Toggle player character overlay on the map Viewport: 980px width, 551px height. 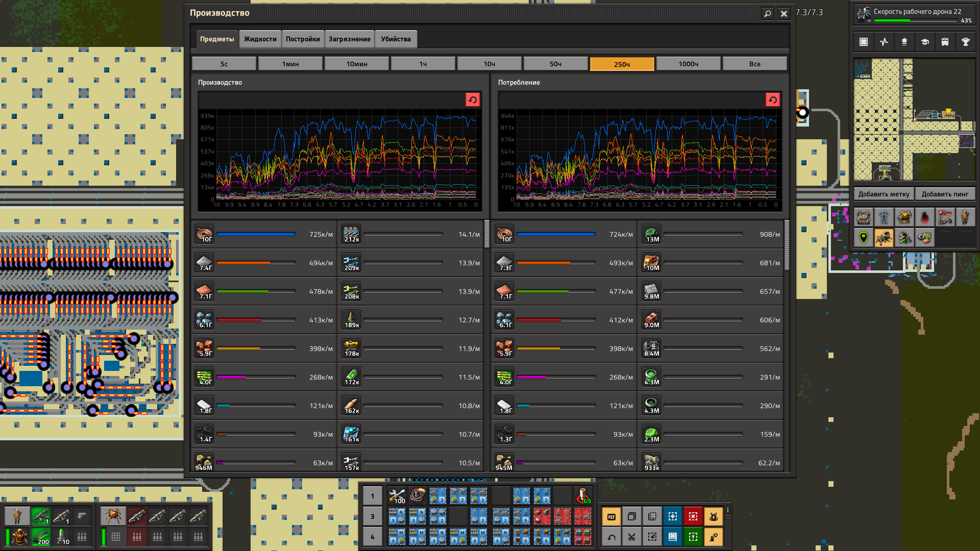(x=966, y=217)
